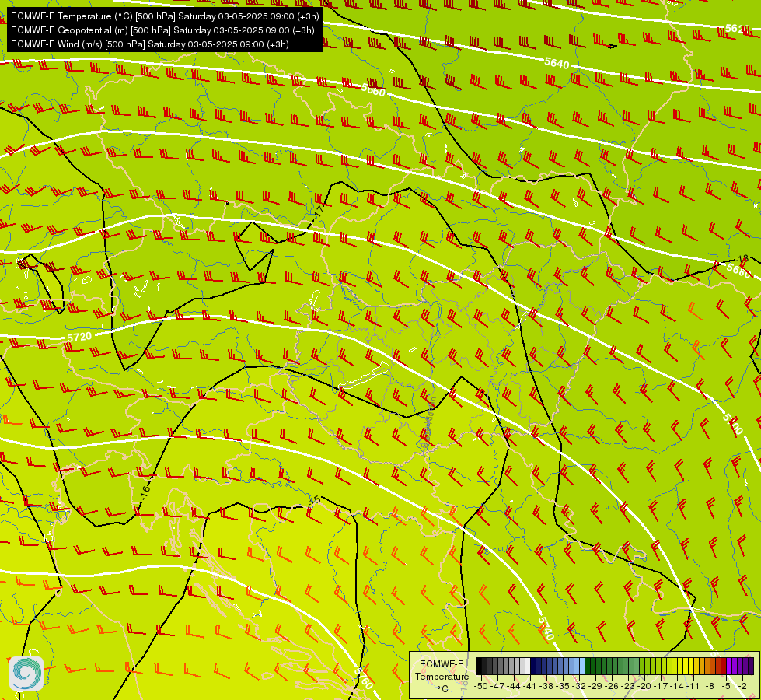Click the -26 legend value
The image size is (761, 700).
click(612, 686)
